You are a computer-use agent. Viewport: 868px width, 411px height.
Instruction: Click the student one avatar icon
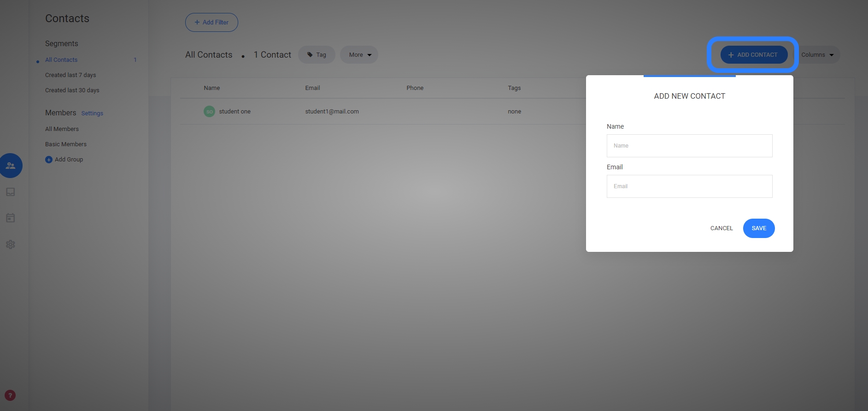(209, 112)
